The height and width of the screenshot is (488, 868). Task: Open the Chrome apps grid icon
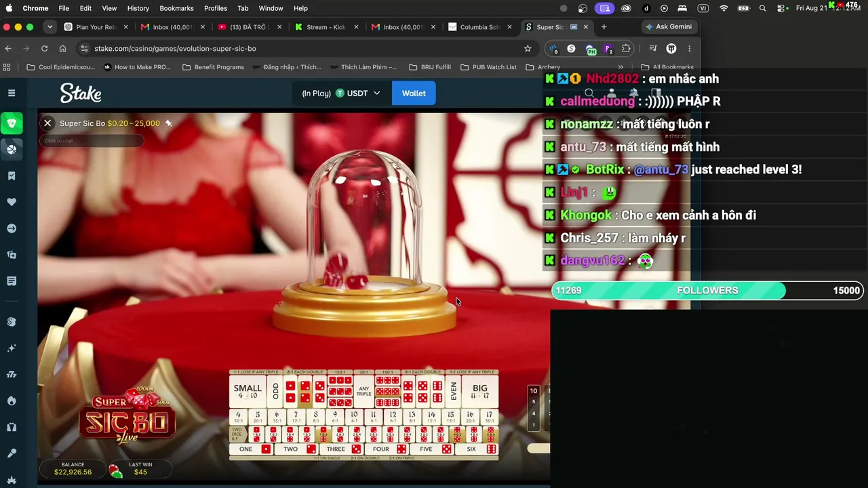coord(7,67)
